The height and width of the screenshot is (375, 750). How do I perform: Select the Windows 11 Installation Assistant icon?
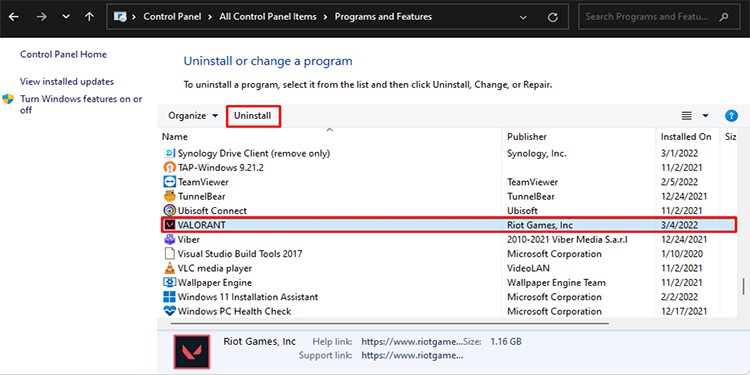169,297
